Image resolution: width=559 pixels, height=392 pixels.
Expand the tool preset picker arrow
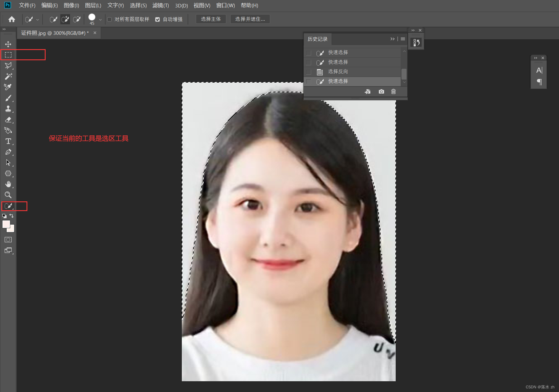click(x=38, y=20)
